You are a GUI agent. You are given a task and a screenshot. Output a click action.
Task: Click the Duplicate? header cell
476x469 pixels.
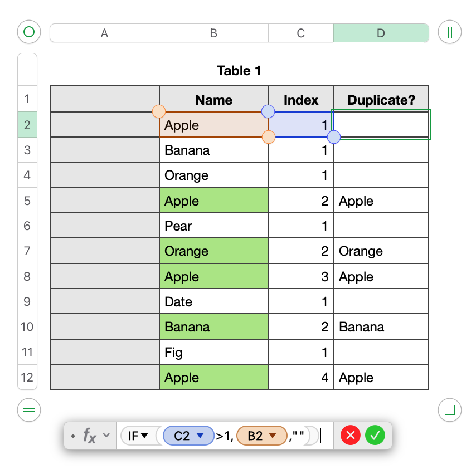click(381, 100)
